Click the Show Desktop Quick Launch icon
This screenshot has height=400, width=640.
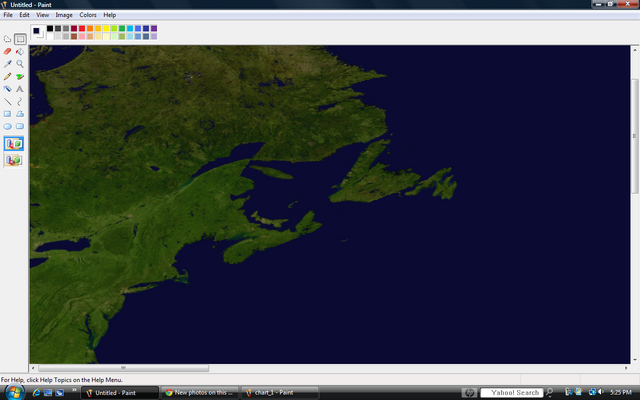coord(48,393)
